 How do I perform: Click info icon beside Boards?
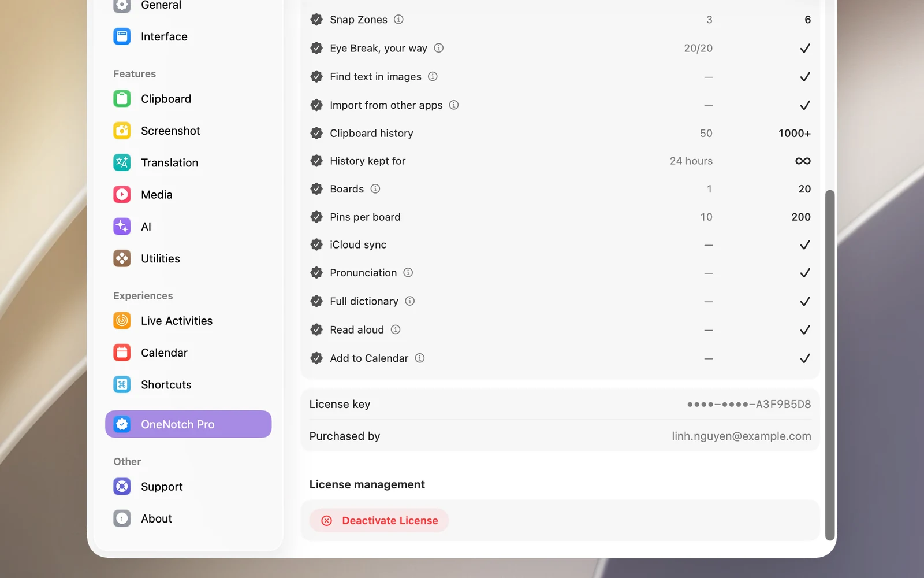[375, 188]
